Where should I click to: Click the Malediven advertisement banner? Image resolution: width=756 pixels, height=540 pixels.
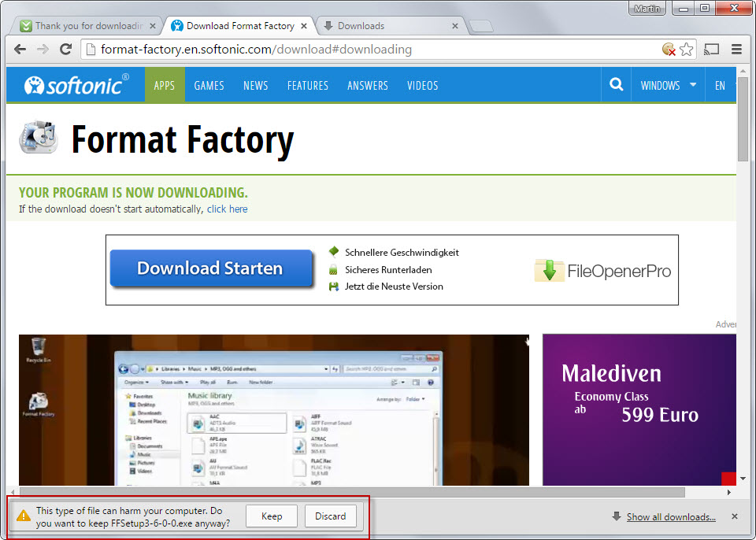pyautogui.click(x=639, y=410)
